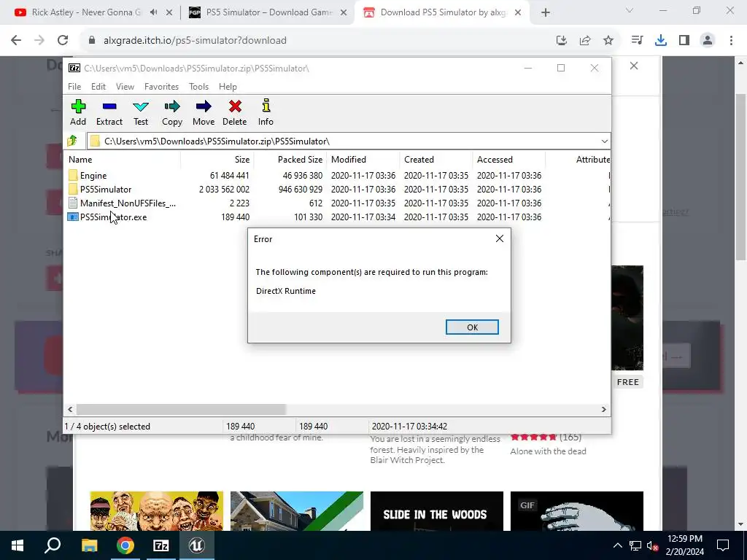Mute the Rick Astley tab audio

click(153, 12)
